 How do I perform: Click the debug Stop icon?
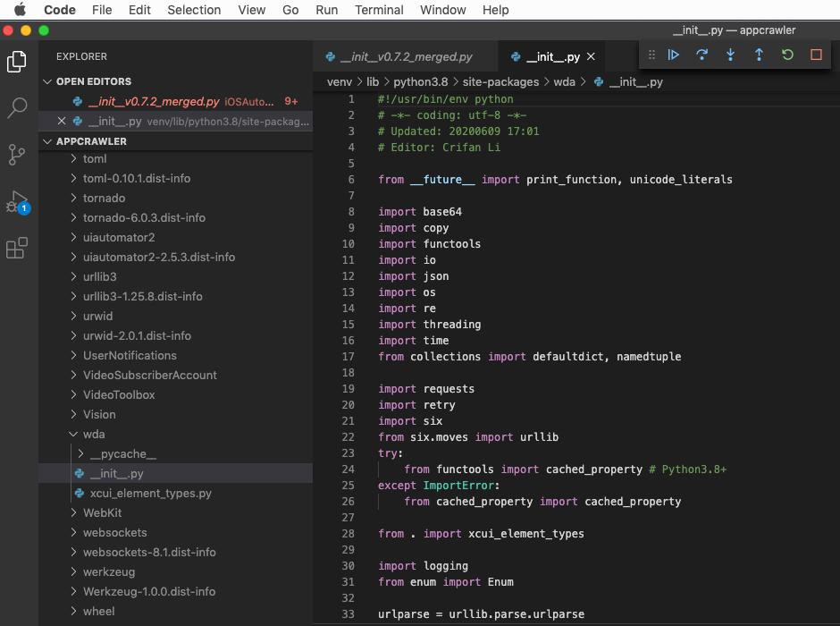pos(816,55)
